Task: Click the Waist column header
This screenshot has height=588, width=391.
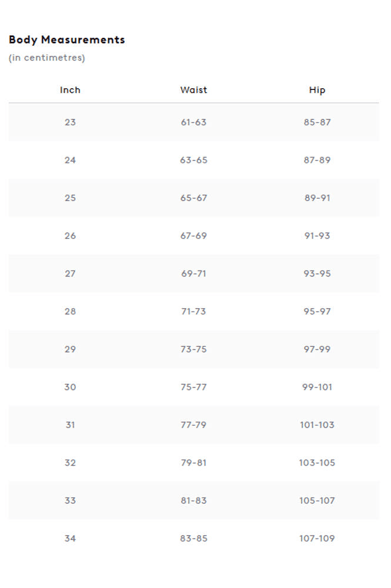Action: pos(193,90)
